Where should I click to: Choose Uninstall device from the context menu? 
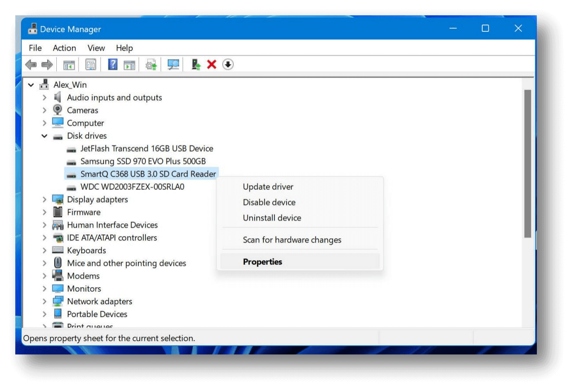point(272,218)
